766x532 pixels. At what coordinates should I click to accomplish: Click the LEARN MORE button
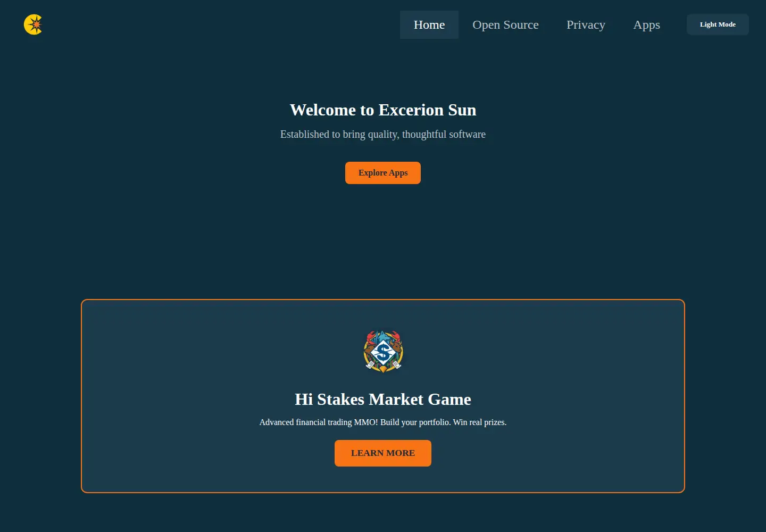click(x=383, y=453)
